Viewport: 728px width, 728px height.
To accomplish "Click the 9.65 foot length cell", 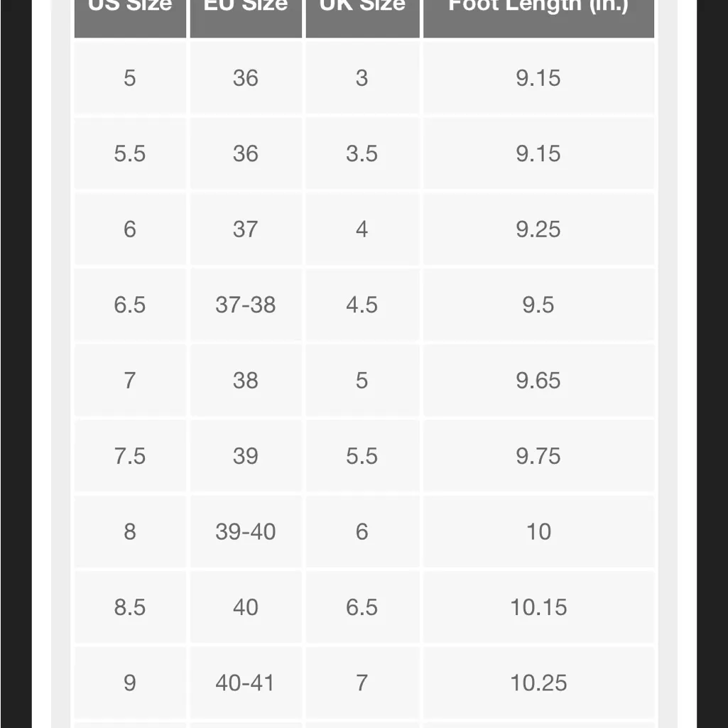I will click(x=538, y=380).
